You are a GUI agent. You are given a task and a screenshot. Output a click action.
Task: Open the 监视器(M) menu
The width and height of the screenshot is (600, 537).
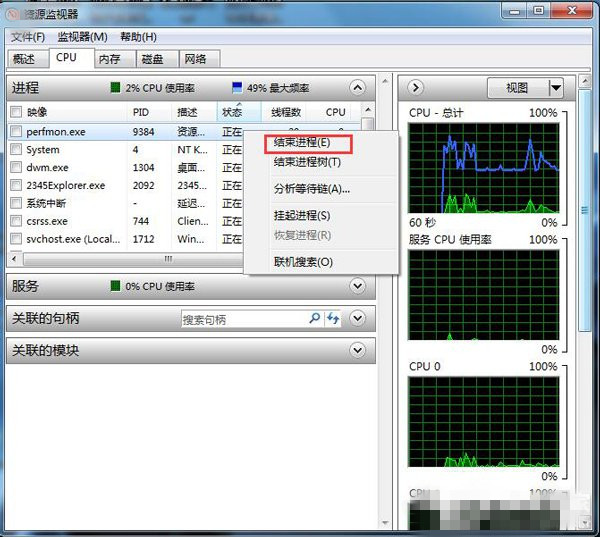[82, 37]
